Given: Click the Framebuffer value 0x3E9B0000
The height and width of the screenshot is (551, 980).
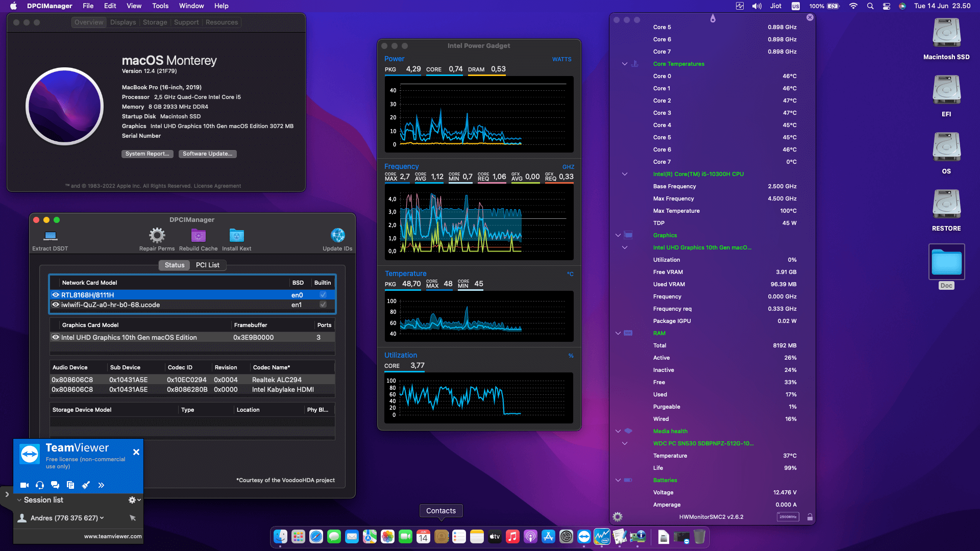Looking at the screenshot, I should (254, 337).
